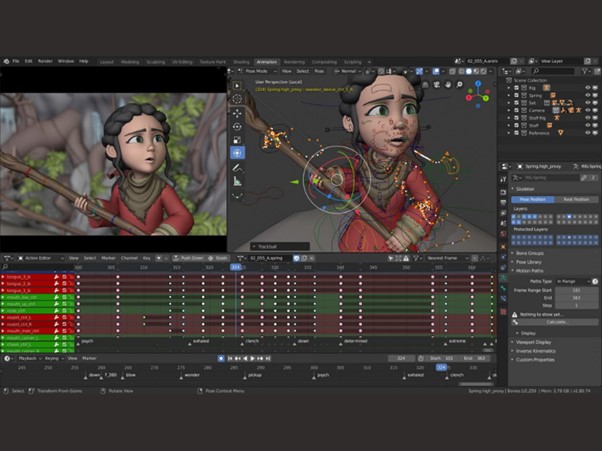Open the File menu
This screenshot has height=451, width=602.
pos(16,61)
